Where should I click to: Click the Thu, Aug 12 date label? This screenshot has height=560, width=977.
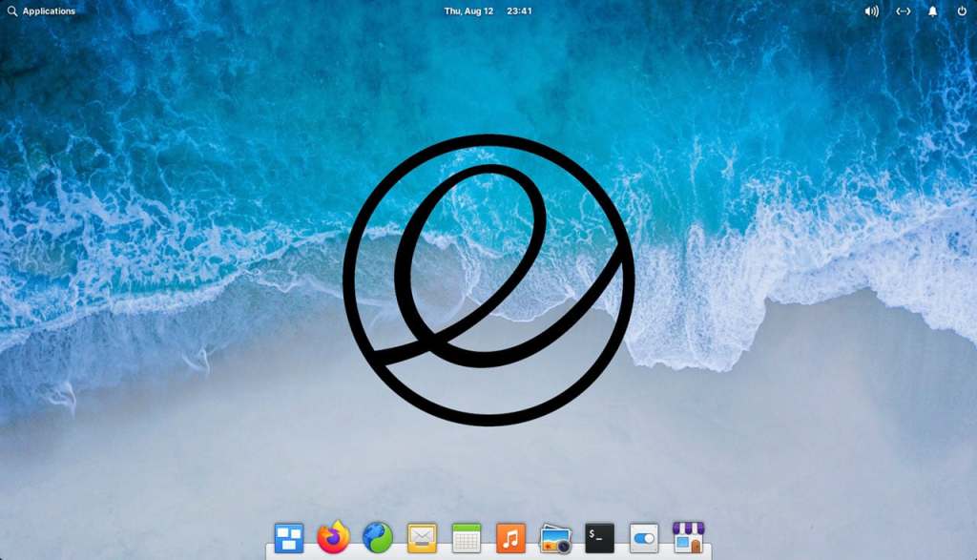[467, 10]
